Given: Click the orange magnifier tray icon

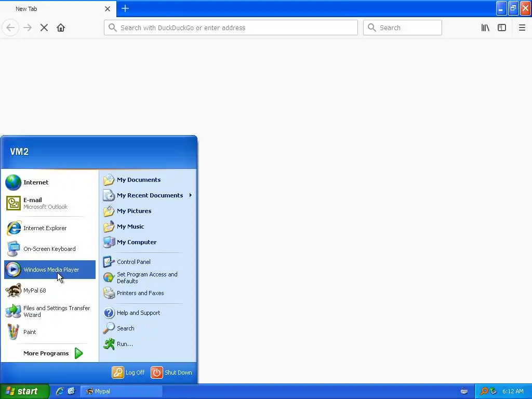Looking at the screenshot, I should (484, 391).
